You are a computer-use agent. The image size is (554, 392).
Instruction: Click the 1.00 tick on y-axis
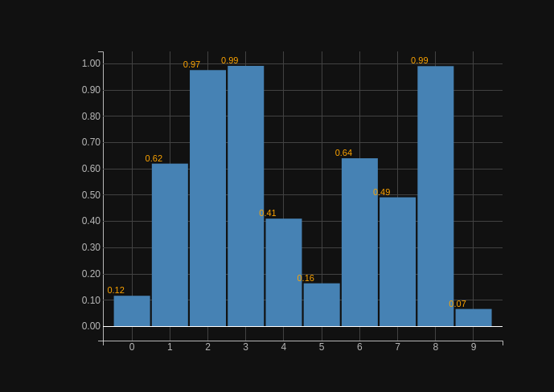point(91,64)
